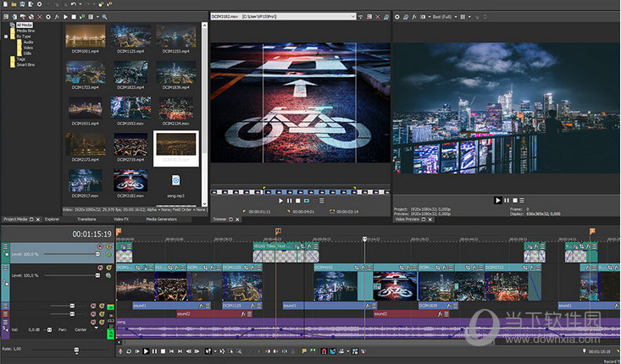Viewport: 621px width, 364px height.
Task: Enable snapping magnet icon in timeline toolbar
Action: pos(324,351)
